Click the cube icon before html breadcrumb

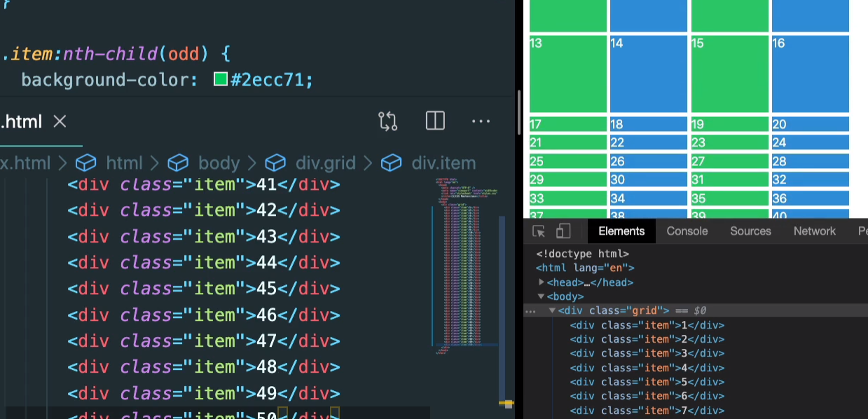pyautogui.click(x=85, y=163)
